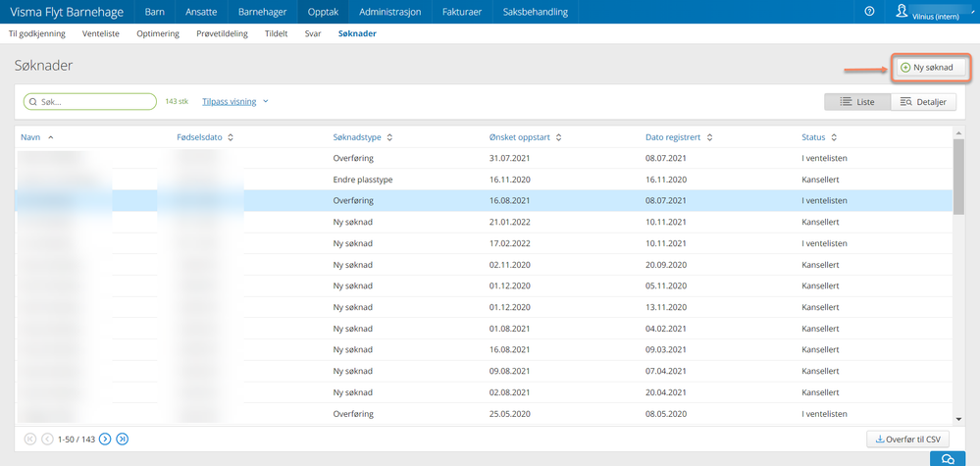Viewport: 980px width, 466px height.
Task: Click the 31.07.2021 oppstart date cell
Action: (510, 158)
